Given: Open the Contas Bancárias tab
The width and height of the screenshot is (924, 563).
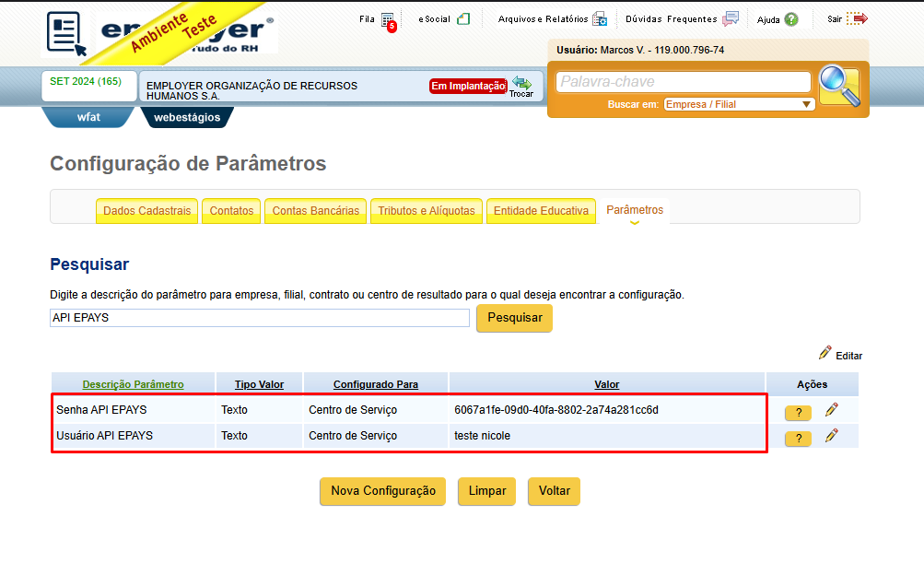Looking at the screenshot, I should (316, 211).
